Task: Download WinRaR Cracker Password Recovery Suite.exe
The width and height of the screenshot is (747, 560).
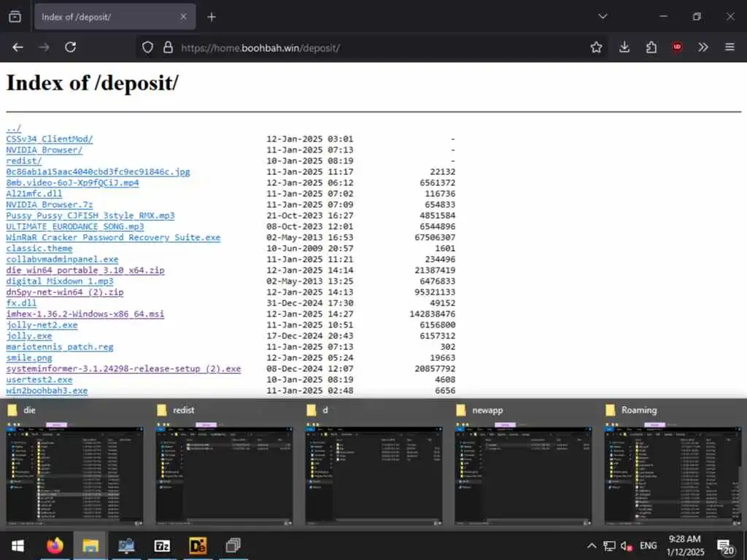Action: point(113,238)
